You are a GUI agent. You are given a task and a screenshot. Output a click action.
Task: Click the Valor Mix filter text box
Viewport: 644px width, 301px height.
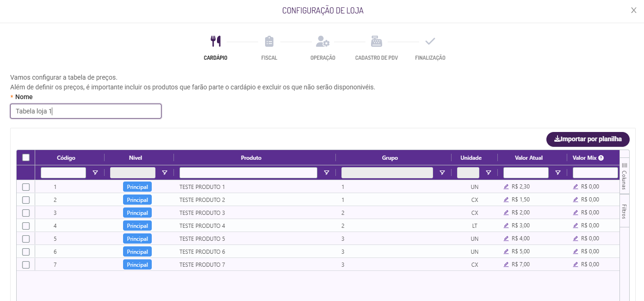pos(595,173)
